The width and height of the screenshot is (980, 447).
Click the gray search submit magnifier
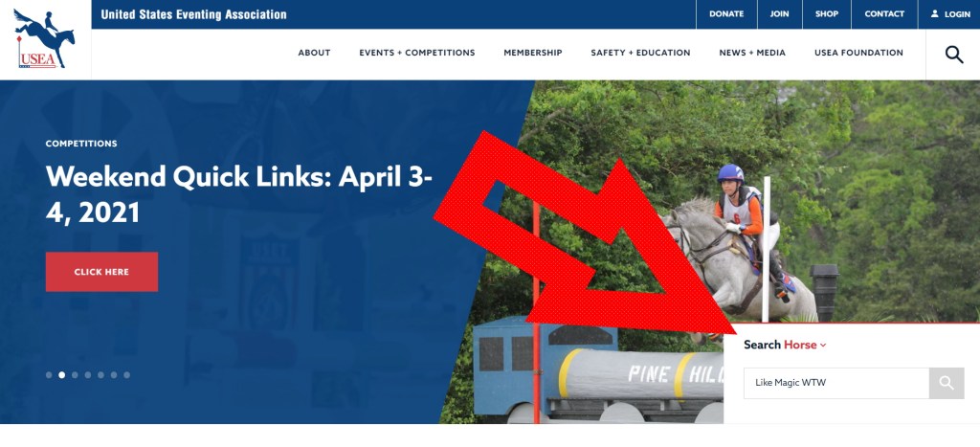click(x=947, y=383)
